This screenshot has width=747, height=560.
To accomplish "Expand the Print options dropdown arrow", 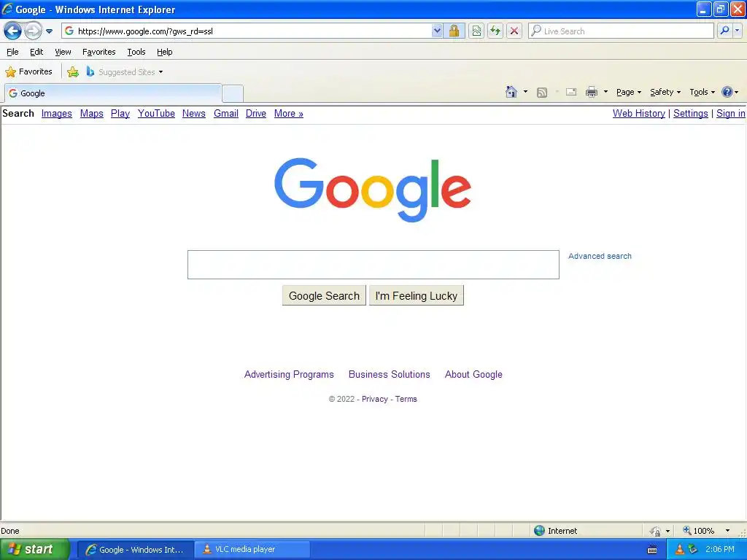I will click(605, 92).
